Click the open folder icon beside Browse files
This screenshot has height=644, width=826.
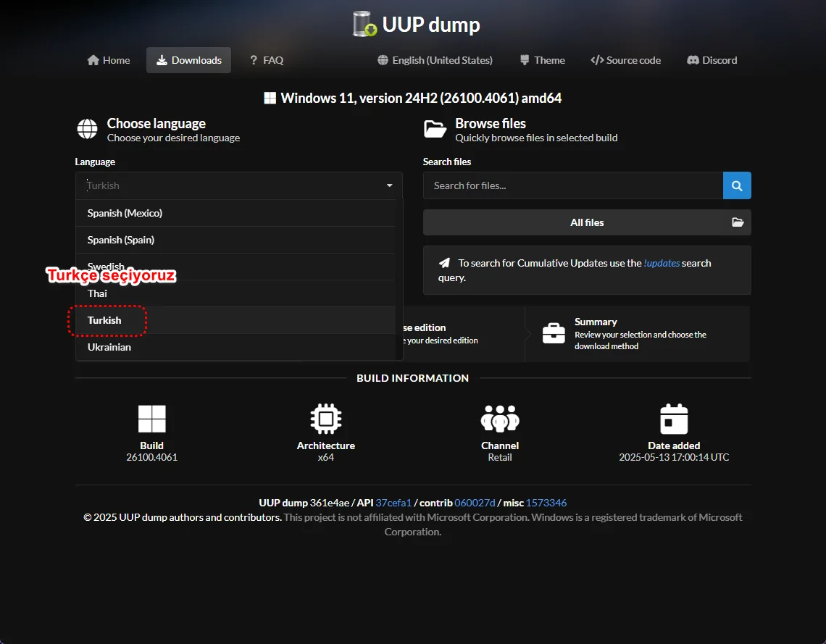coord(435,129)
